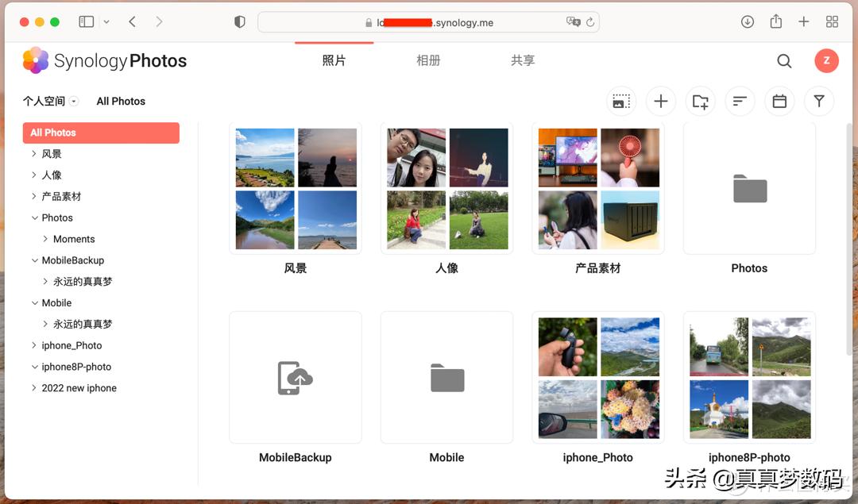The width and height of the screenshot is (858, 504).
Task: Collapse the Photos tree item
Action: click(35, 217)
